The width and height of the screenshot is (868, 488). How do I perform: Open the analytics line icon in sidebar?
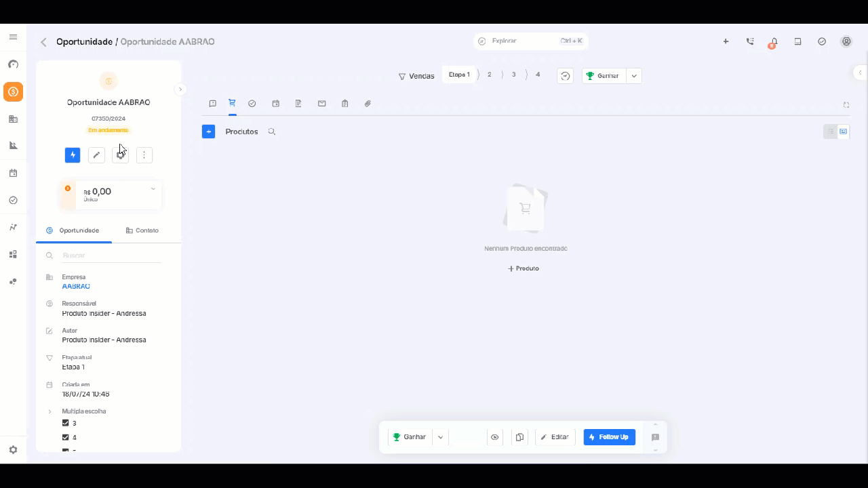(13, 227)
